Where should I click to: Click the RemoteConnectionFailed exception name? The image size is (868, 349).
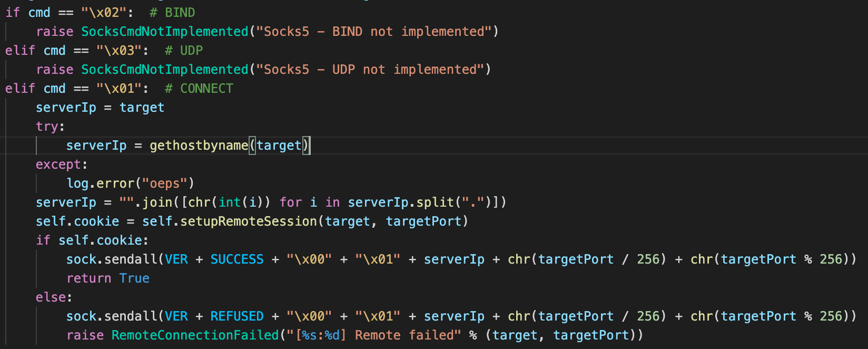point(195,335)
